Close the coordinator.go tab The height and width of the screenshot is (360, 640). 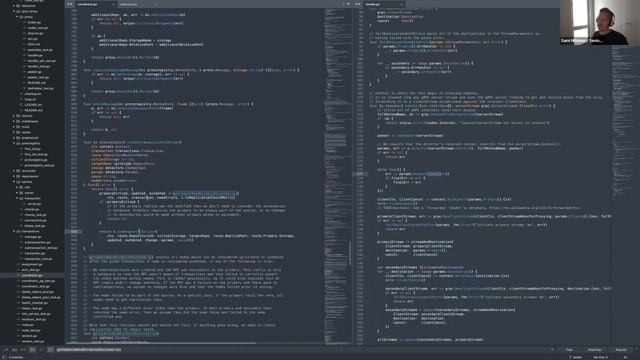(x=113, y=4)
